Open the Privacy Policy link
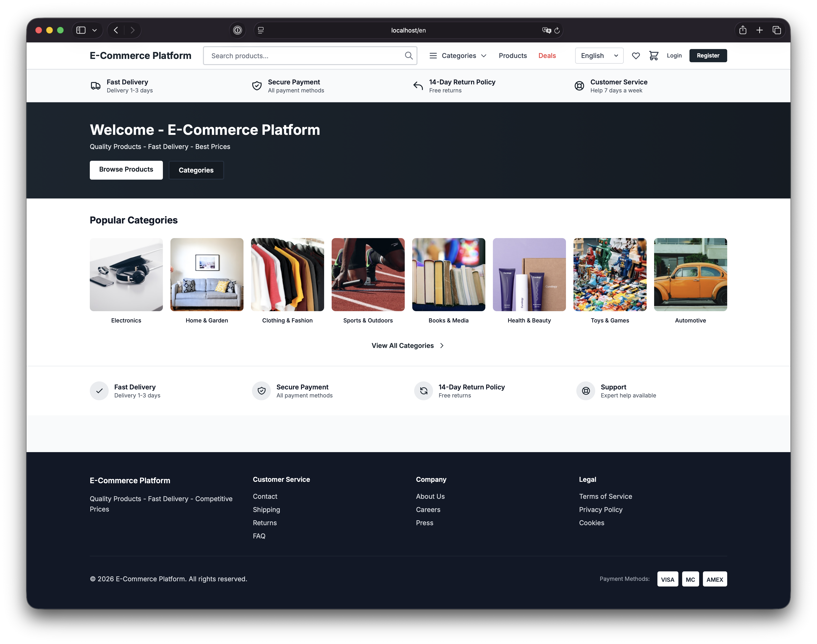Image resolution: width=817 pixels, height=644 pixels. 601,509
